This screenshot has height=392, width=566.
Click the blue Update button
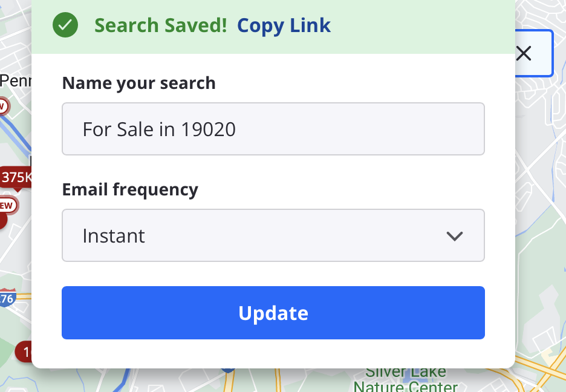pyautogui.click(x=273, y=313)
